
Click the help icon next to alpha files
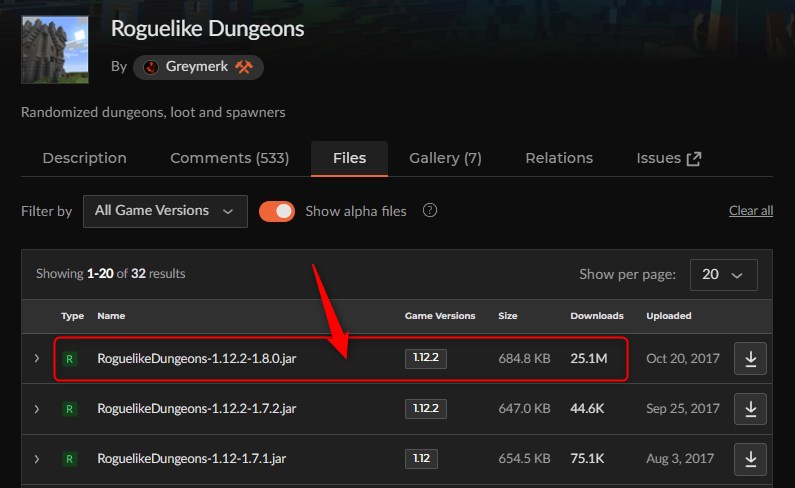tap(429, 210)
